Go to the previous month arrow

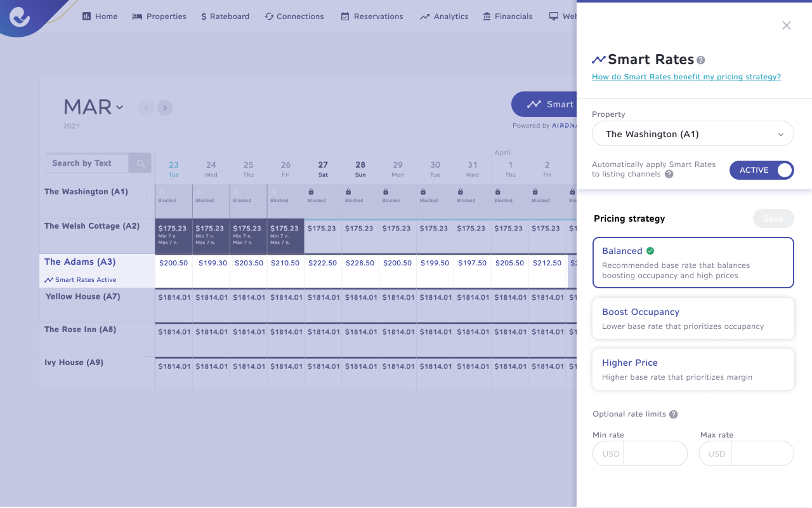tap(146, 107)
